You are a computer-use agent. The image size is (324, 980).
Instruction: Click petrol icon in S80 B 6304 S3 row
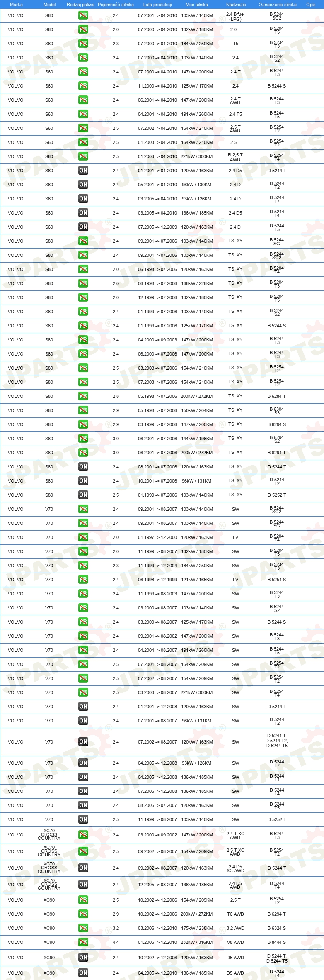(x=83, y=410)
